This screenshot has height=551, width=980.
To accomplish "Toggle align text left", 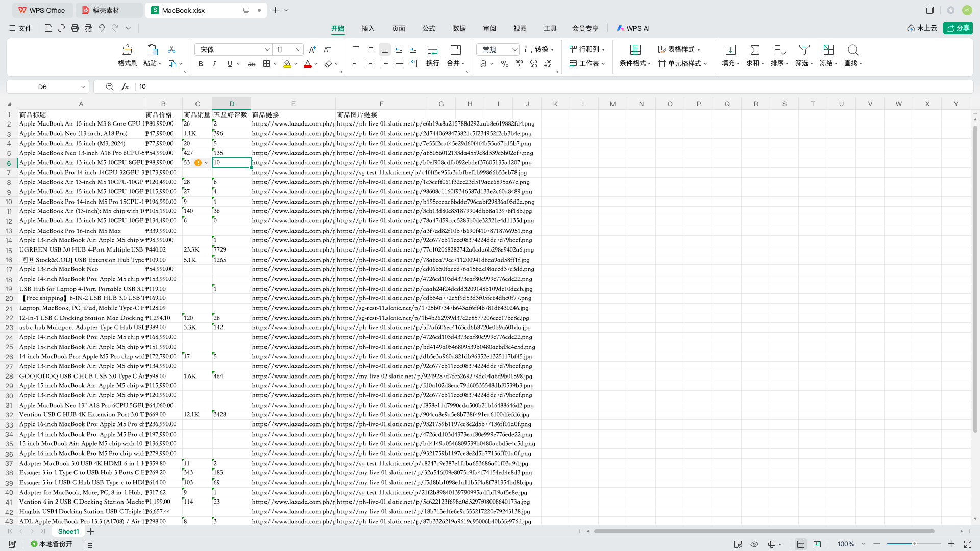I will click(x=356, y=64).
